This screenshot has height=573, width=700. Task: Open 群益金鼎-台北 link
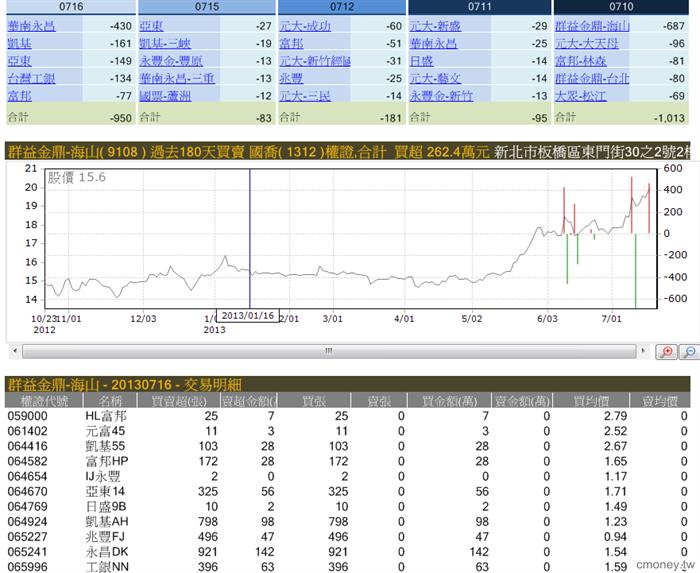(x=592, y=78)
